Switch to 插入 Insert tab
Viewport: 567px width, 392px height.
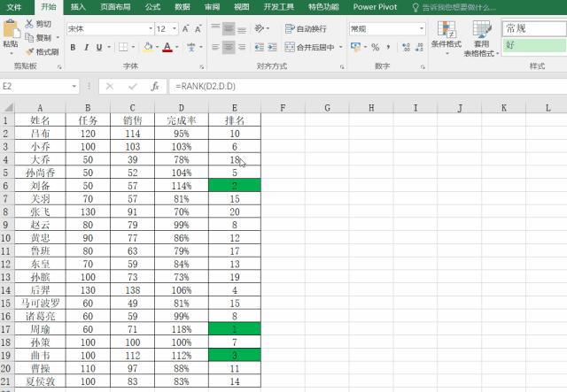(78, 7)
